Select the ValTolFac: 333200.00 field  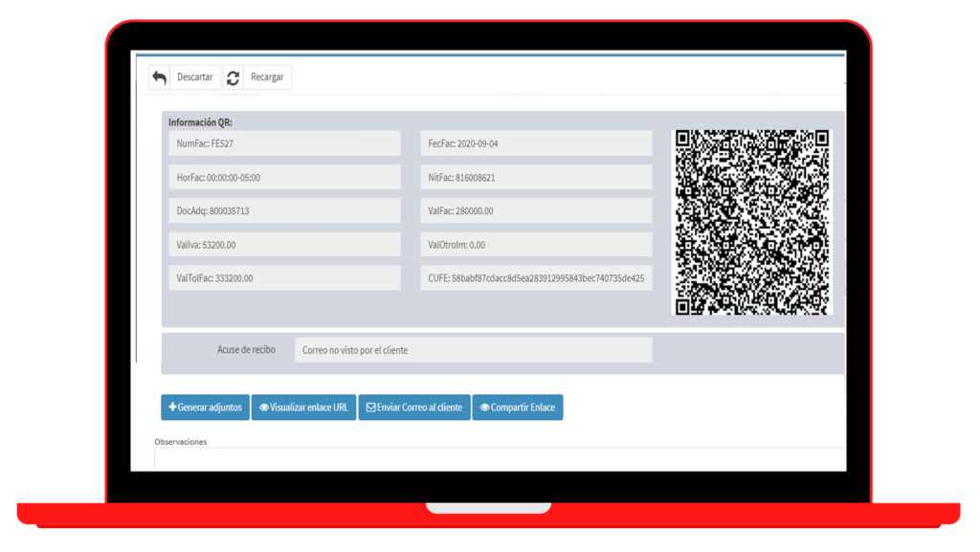coord(284,278)
